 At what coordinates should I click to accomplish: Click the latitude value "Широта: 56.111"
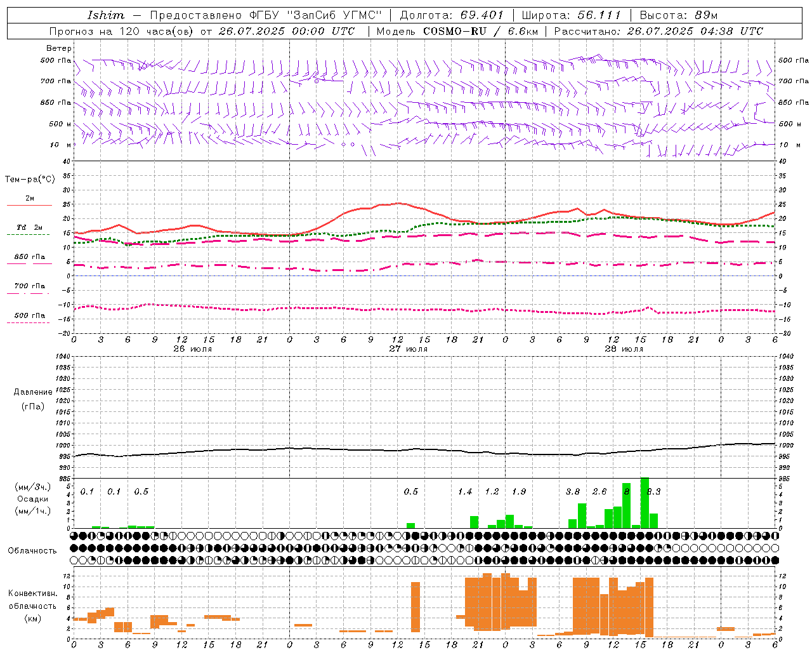571,15
